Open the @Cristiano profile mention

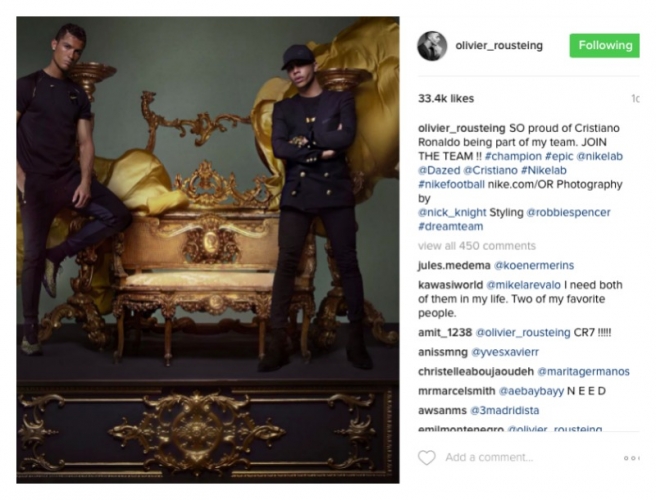tap(490, 170)
